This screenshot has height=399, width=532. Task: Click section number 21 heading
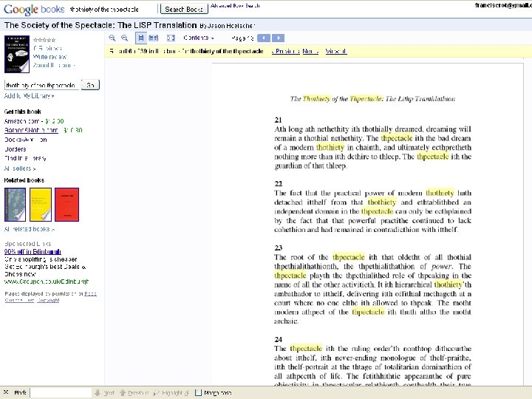point(279,120)
